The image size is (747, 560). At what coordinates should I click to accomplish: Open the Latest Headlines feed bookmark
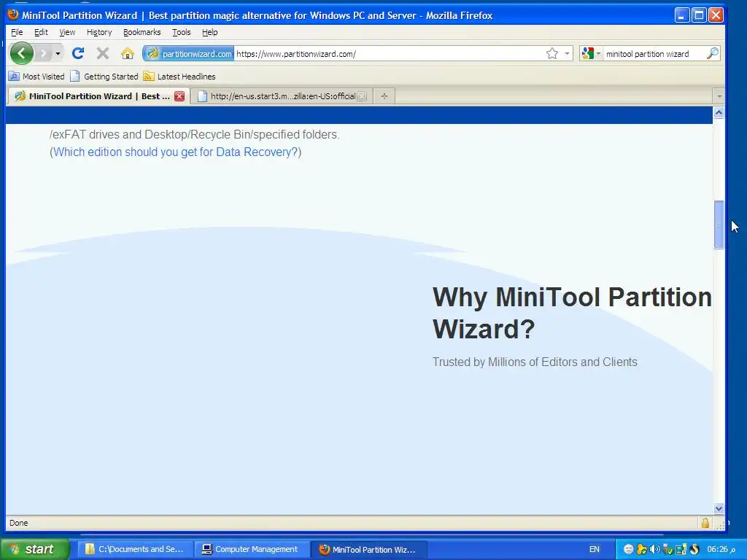179,76
